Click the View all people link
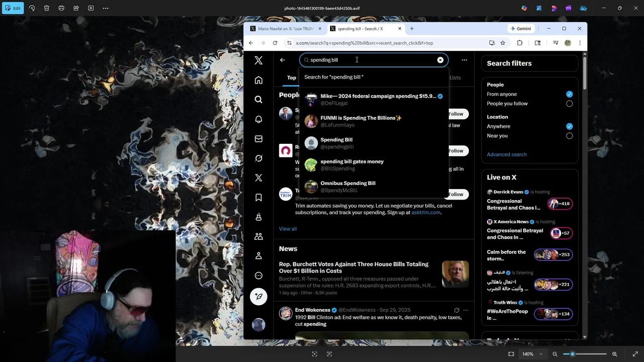Viewport: 644px width, 362px height. 288,229
